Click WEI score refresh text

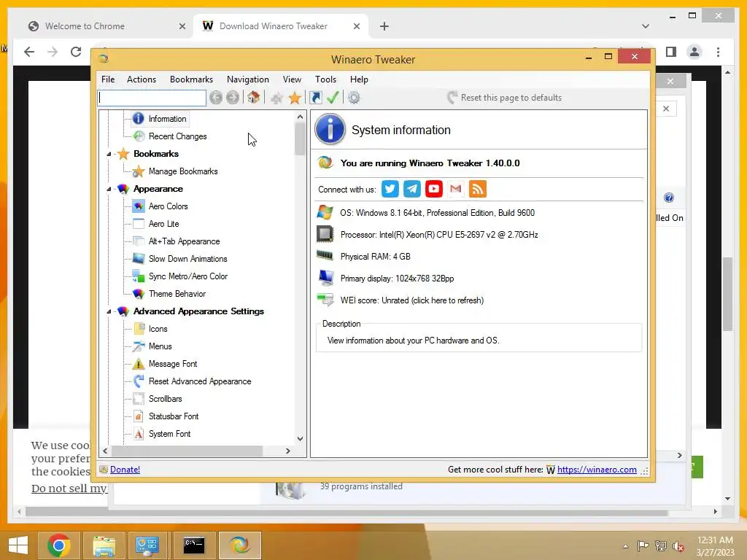(x=411, y=300)
